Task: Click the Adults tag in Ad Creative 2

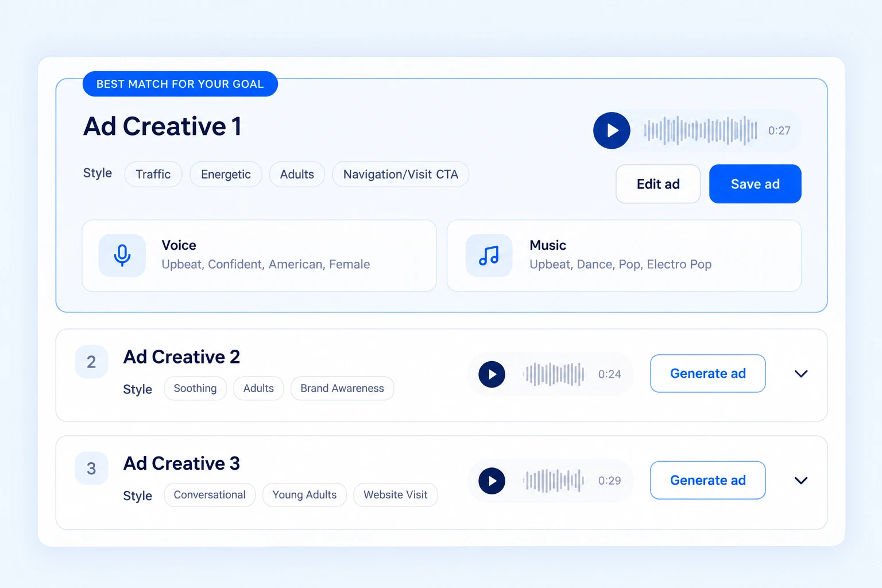Action: [x=258, y=388]
